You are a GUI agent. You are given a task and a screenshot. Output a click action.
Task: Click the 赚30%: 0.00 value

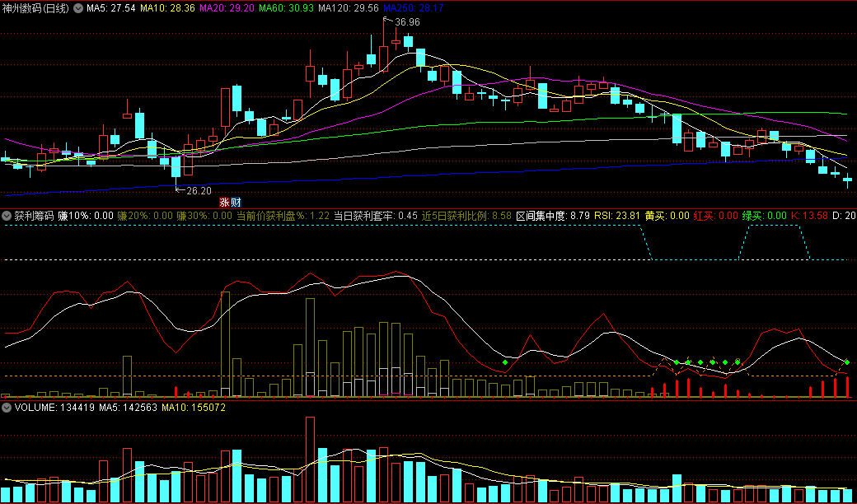[204, 215]
